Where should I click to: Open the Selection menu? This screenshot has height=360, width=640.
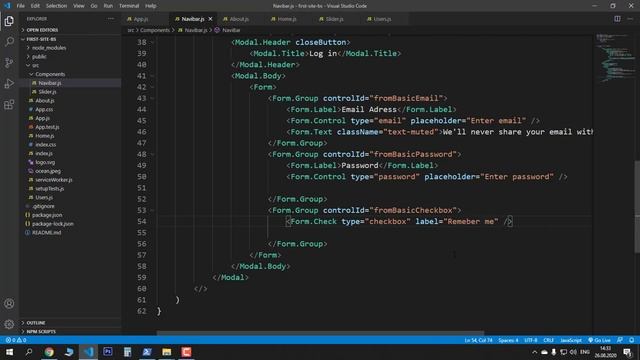pos(56,6)
